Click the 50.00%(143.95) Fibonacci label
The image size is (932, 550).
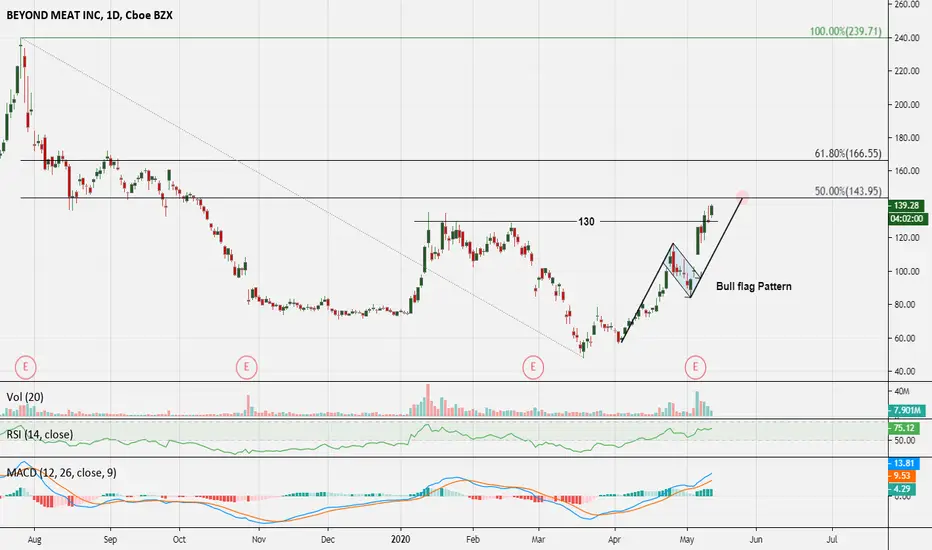[x=848, y=191]
